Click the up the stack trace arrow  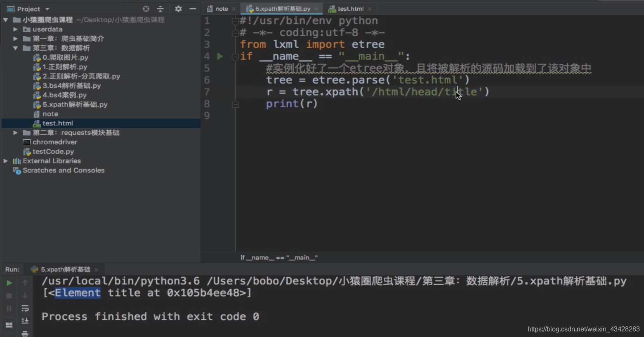click(25, 283)
